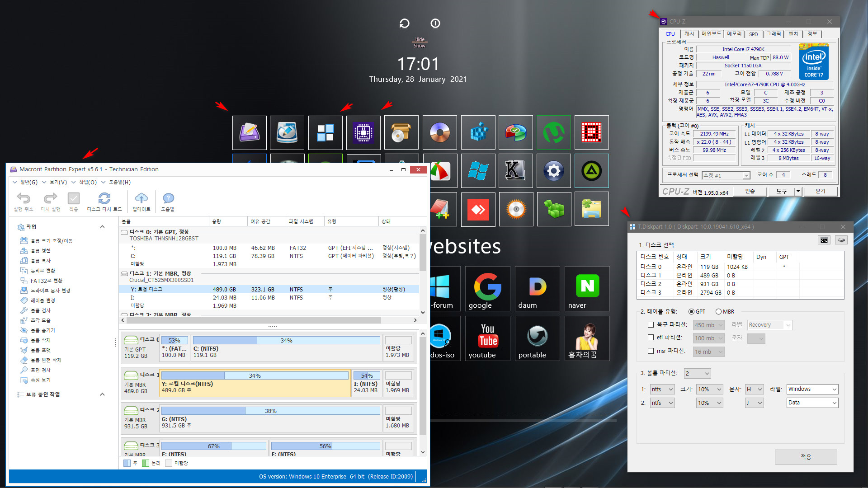The width and height of the screenshot is (868, 488).
Task: Open the drive letter H dropdown
Action: click(755, 389)
